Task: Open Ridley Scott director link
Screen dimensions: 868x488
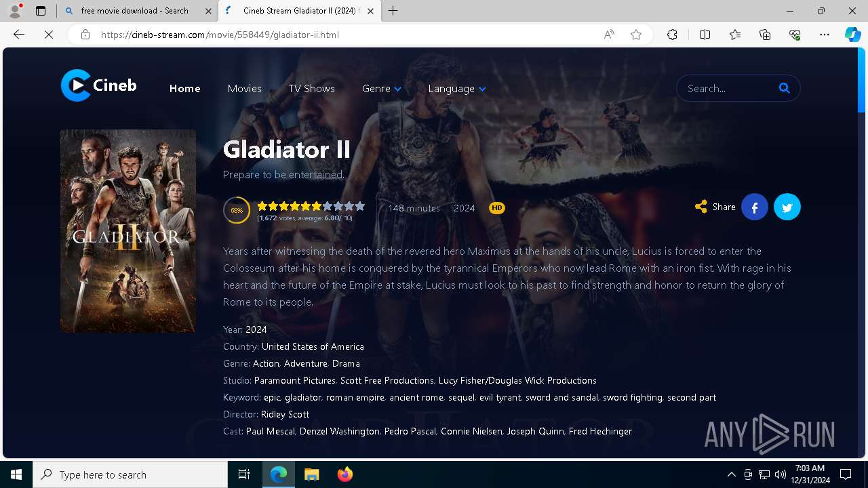Action: [x=285, y=414]
